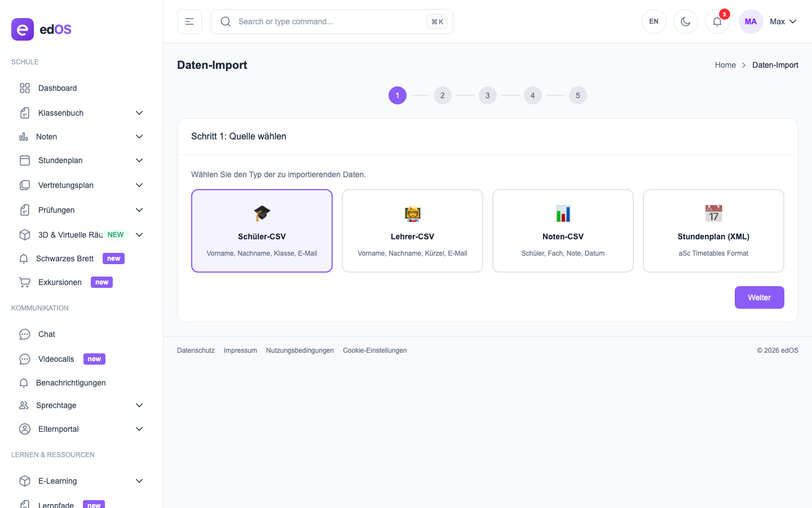This screenshot has height=508, width=812.
Task: Collapse sidebar with hamburger menu icon
Action: (x=189, y=21)
